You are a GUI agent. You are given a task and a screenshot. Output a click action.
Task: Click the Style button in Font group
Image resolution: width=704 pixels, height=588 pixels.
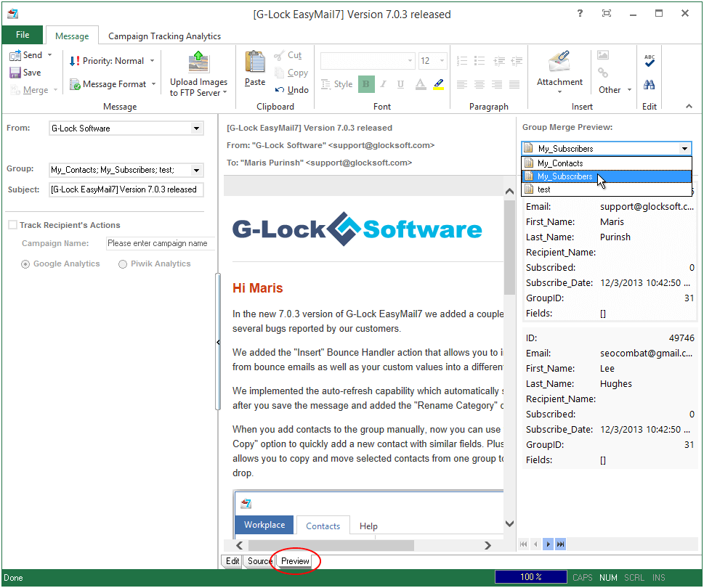point(337,84)
